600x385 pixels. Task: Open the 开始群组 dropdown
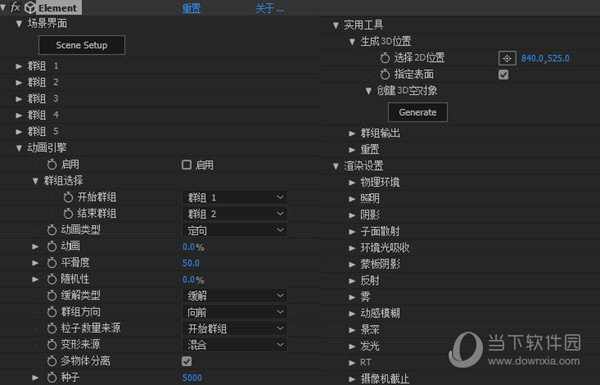tap(235, 197)
